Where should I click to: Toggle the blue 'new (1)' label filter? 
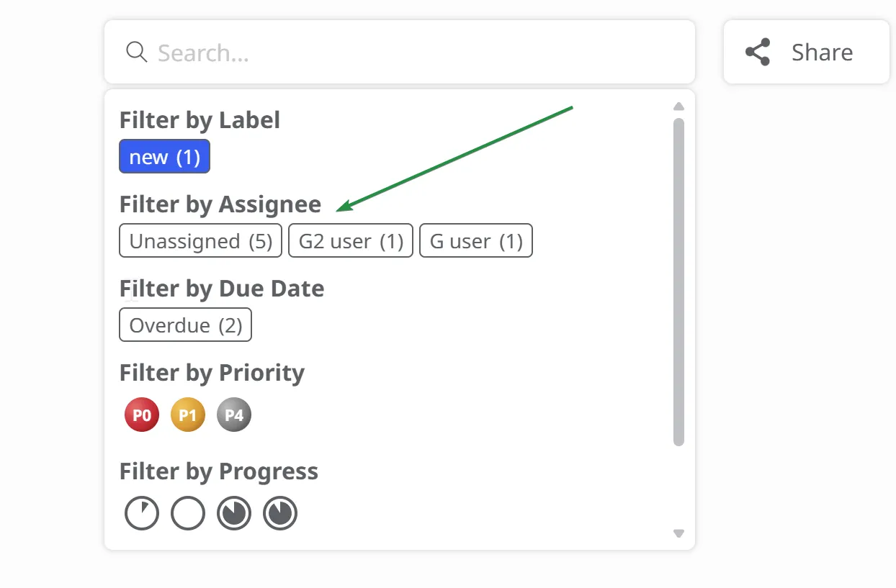pyautogui.click(x=164, y=157)
